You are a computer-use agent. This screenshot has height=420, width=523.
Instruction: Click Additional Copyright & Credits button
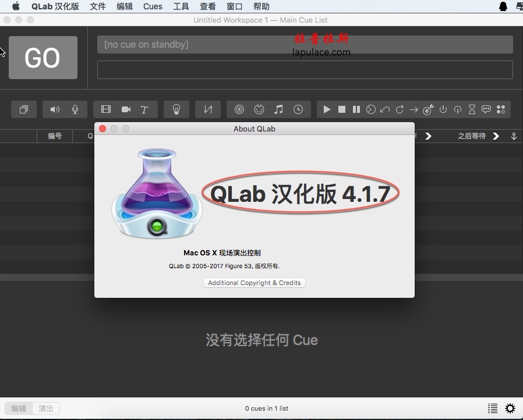[x=254, y=283]
